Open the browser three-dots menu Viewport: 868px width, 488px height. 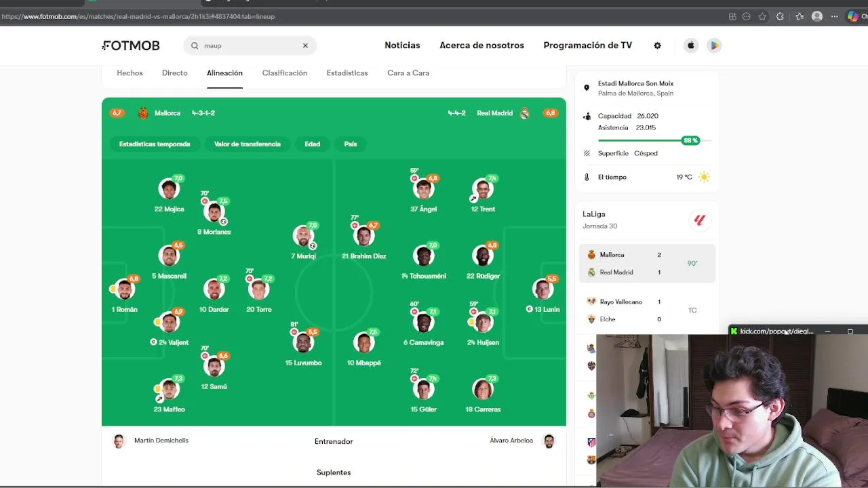click(x=834, y=16)
